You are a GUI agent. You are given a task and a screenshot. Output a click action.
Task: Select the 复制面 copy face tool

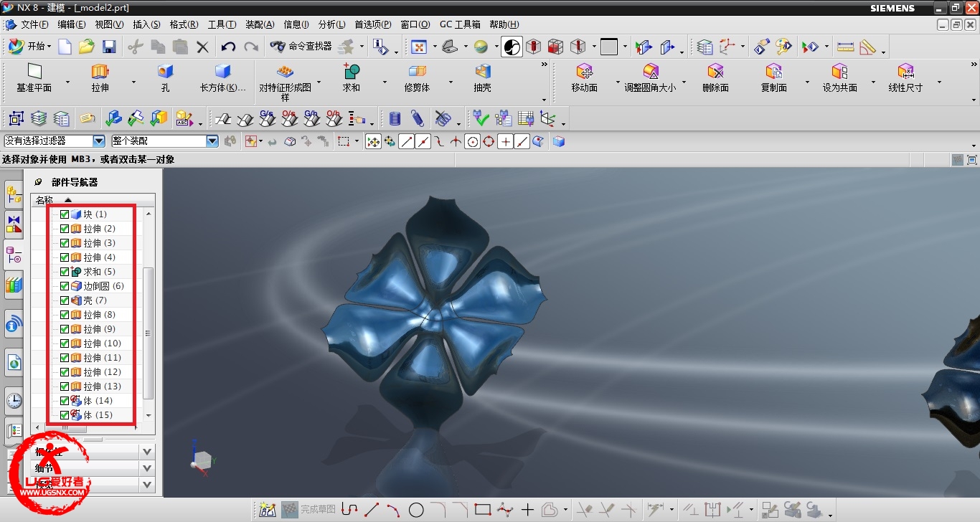[774, 79]
